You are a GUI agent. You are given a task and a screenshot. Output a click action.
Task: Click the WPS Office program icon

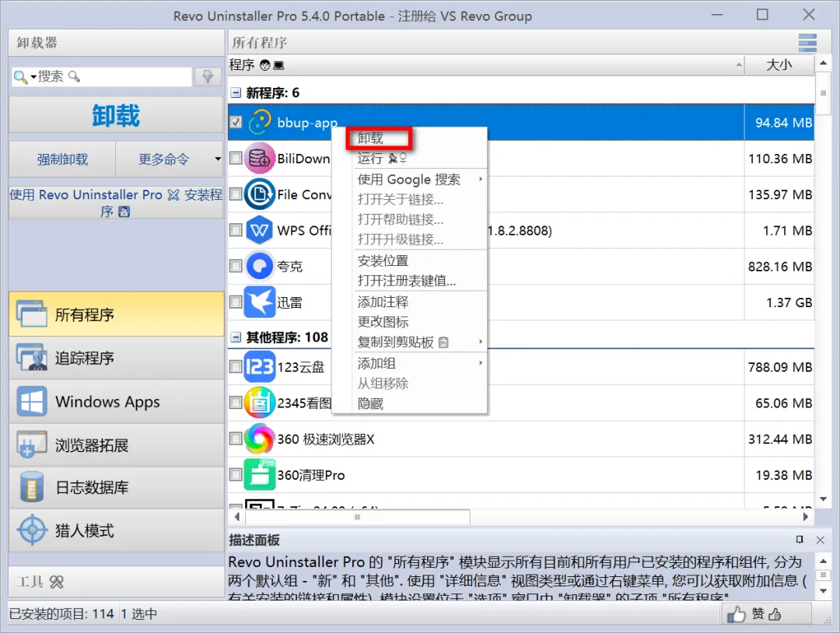(260, 230)
